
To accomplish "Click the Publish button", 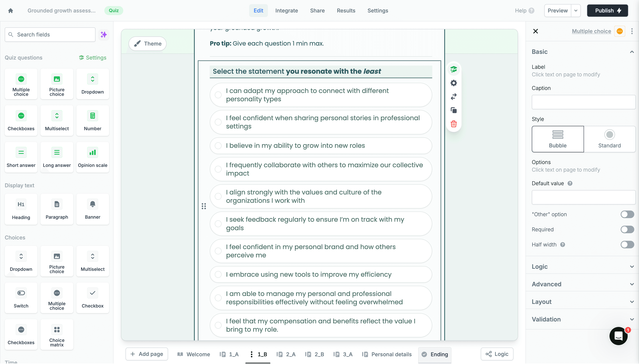I will (x=607, y=11).
